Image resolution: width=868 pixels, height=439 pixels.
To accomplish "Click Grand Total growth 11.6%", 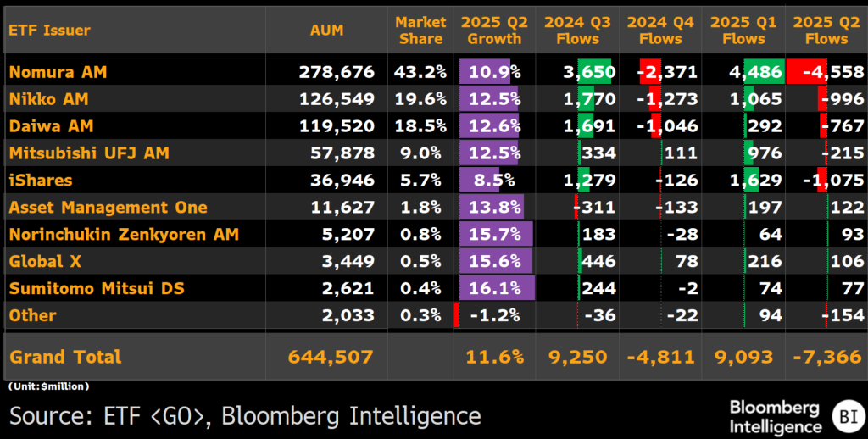I will 495,357.
